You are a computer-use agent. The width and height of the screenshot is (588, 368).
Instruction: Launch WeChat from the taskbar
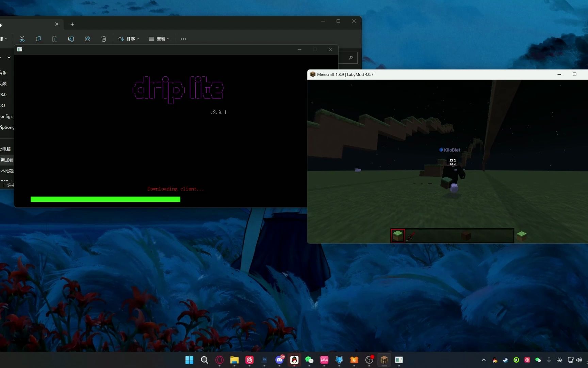point(309,360)
